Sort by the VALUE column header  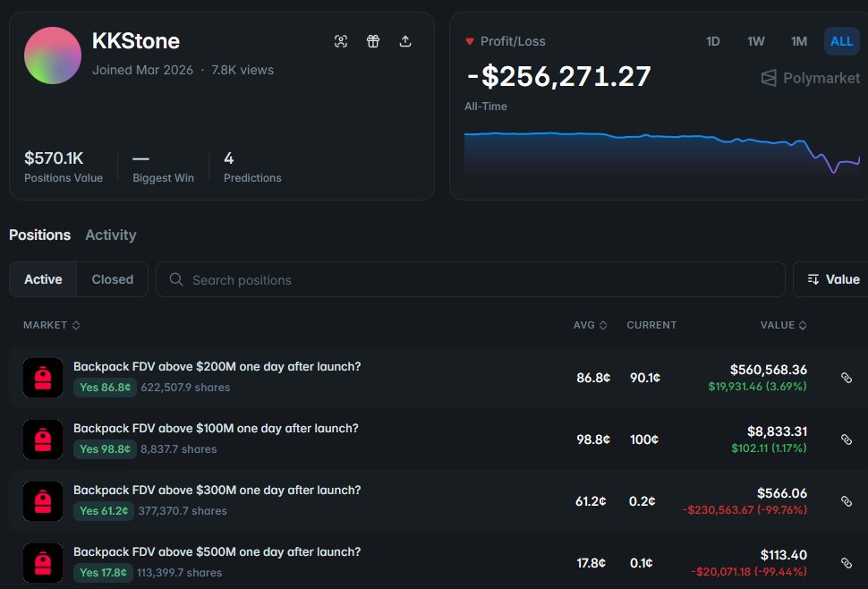(783, 325)
